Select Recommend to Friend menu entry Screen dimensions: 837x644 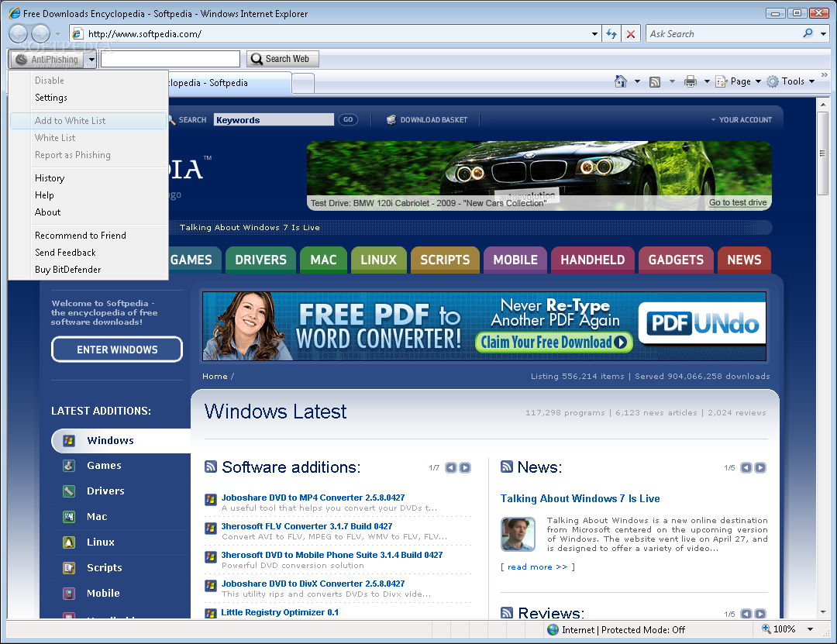click(88, 236)
